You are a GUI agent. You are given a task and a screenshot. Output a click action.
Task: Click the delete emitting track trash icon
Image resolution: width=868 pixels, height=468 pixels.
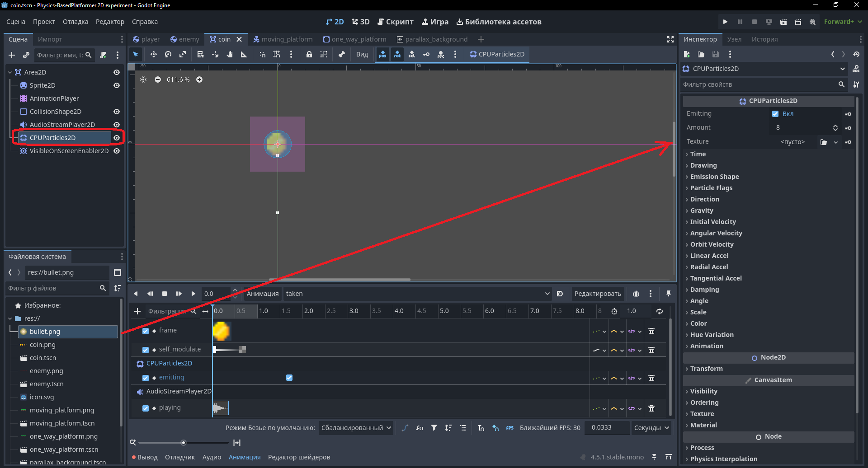coord(651,378)
